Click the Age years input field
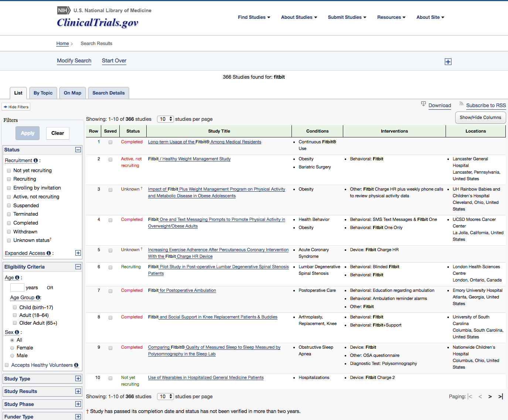This screenshot has height=420, width=508. (x=17, y=287)
